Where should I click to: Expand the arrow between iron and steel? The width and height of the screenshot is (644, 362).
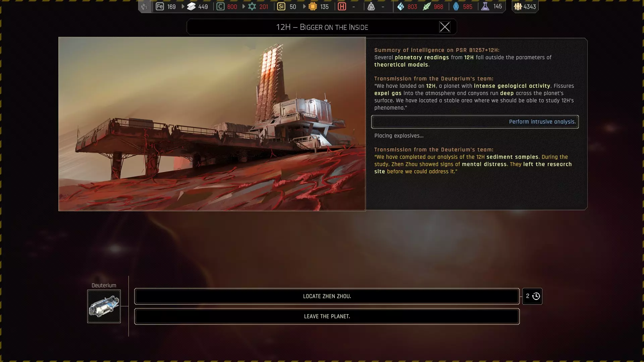183,6
